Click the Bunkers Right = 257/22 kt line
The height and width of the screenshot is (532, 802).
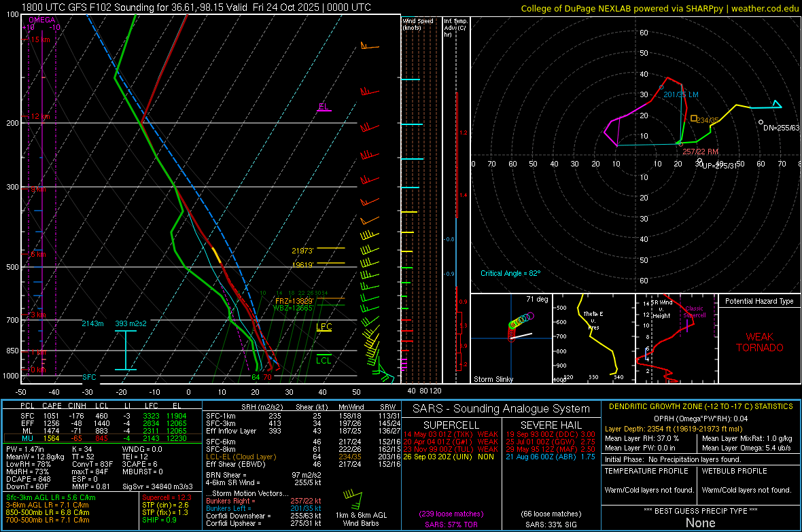coord(264,501)
